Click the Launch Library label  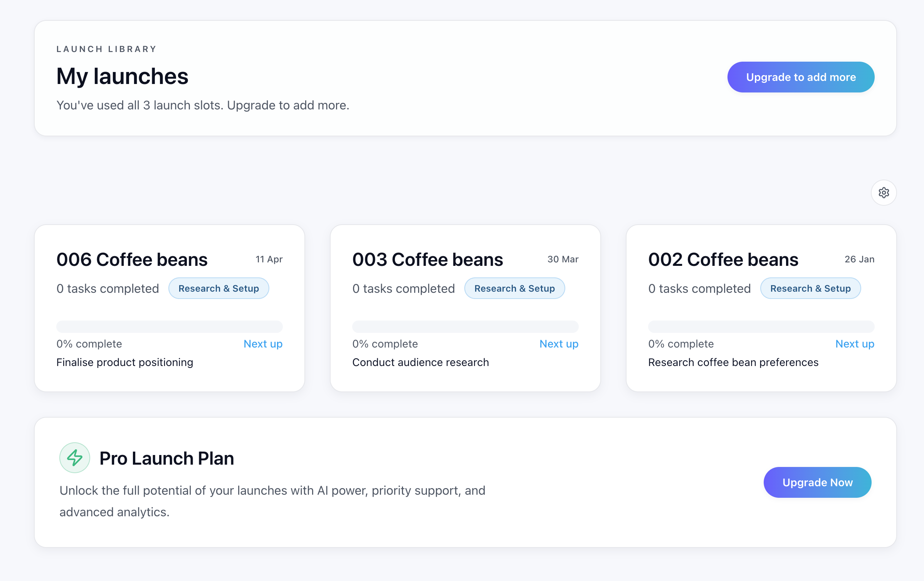tap(106, 49)
